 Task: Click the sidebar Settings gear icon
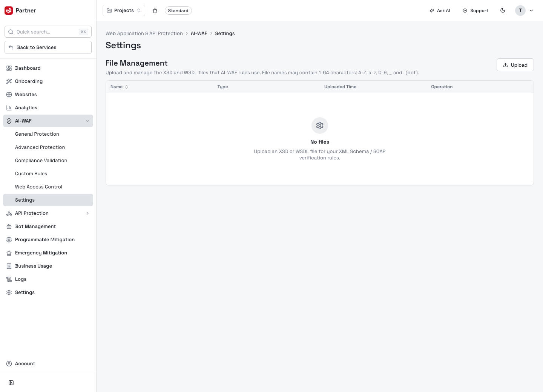[9, 292]
